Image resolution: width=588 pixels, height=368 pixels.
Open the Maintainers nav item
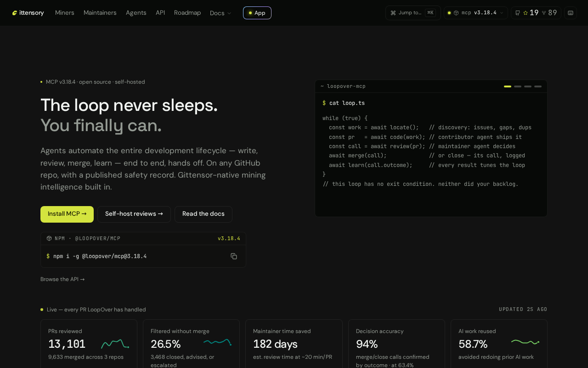click(x=100, y=13)
